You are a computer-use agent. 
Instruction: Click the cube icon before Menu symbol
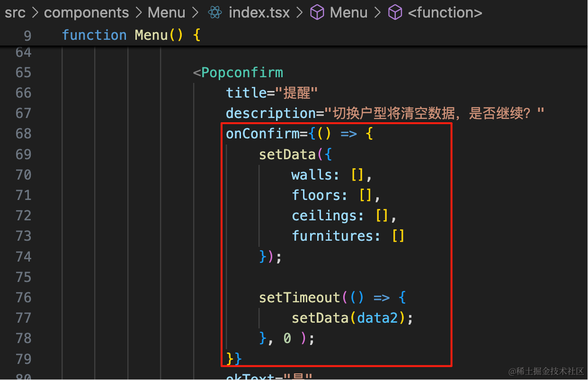pyautogui.click(x=317, y=13)
